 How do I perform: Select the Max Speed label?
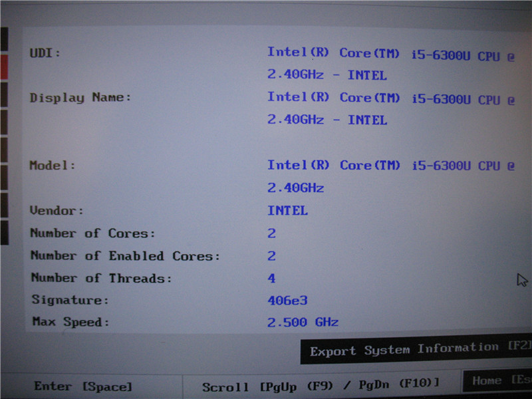[70, 322]
